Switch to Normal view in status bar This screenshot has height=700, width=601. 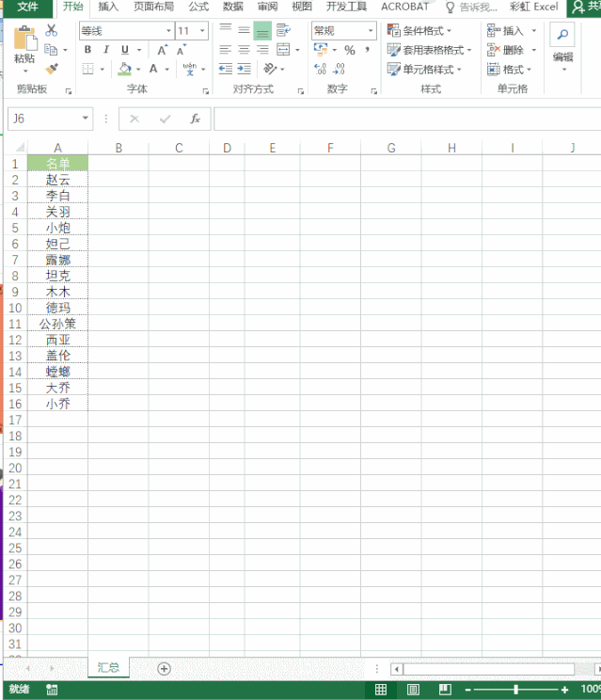(x=381, y=690)
